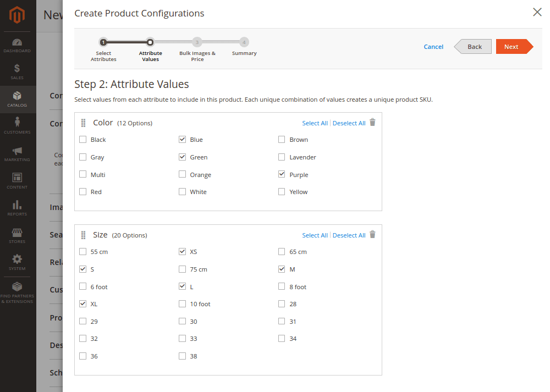Screen dimensions: 550x392
Task: Check the White color checkbox
Action: pyautogui.click(x=182, y=192)
